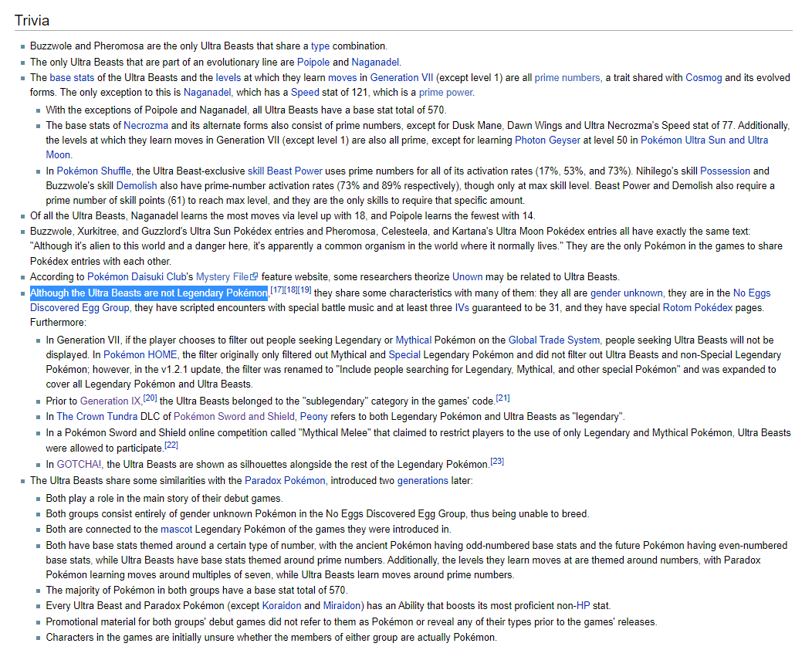Open the Pokémon Shuffle link
Image resolution: width=812 pixels, height=650 pixels.
[93, 171]
